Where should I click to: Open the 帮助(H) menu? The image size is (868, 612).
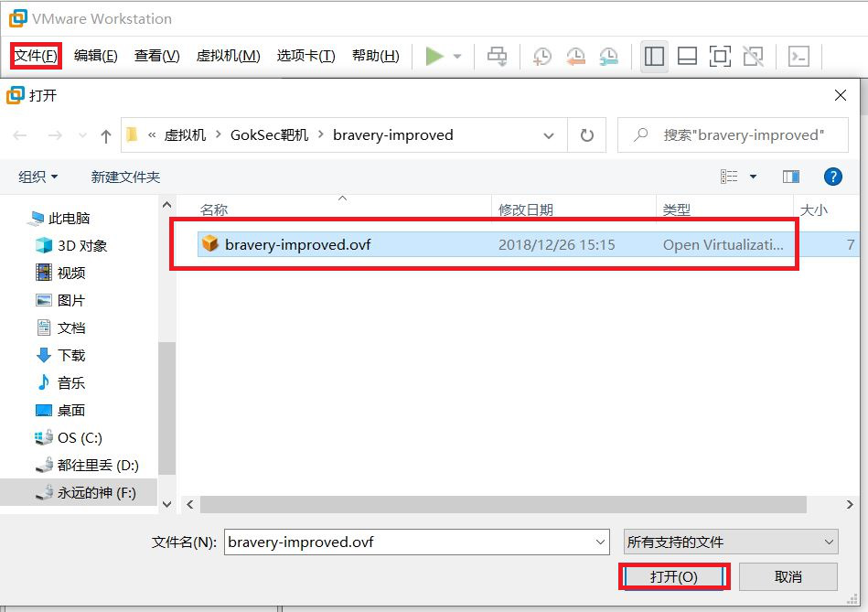click(x=375, y=56)
